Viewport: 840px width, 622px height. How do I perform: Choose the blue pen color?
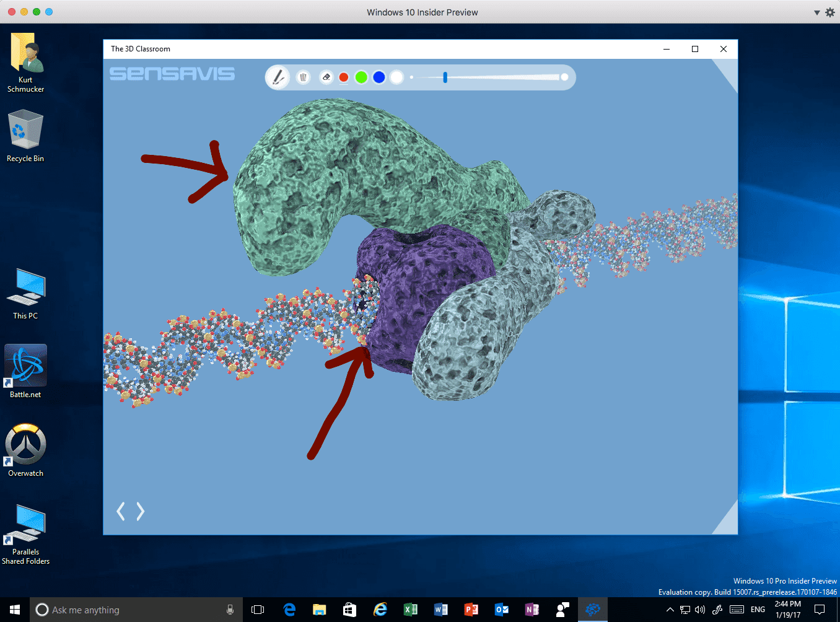(x=379, y=77)
